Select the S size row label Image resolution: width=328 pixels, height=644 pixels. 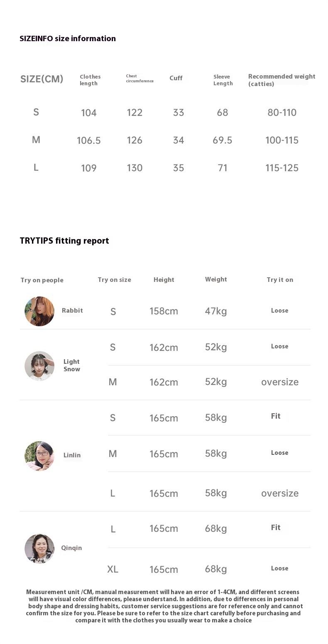[x=36, y=112]
